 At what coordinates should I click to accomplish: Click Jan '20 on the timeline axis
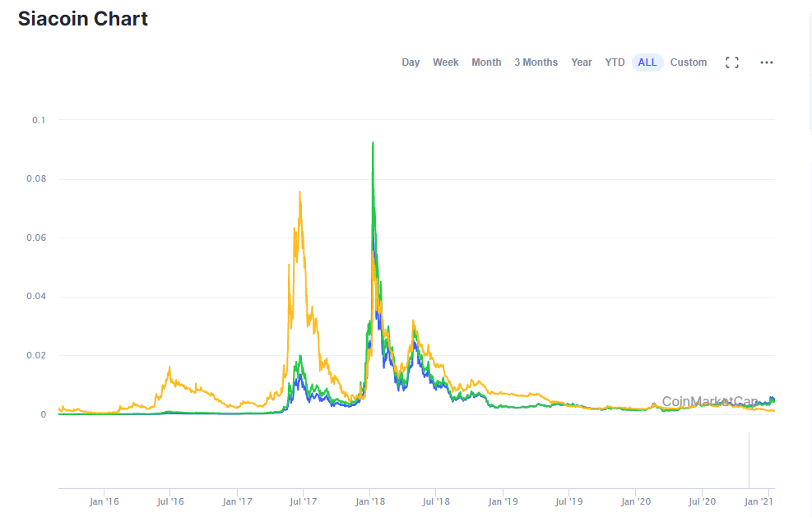coord(635,501)
